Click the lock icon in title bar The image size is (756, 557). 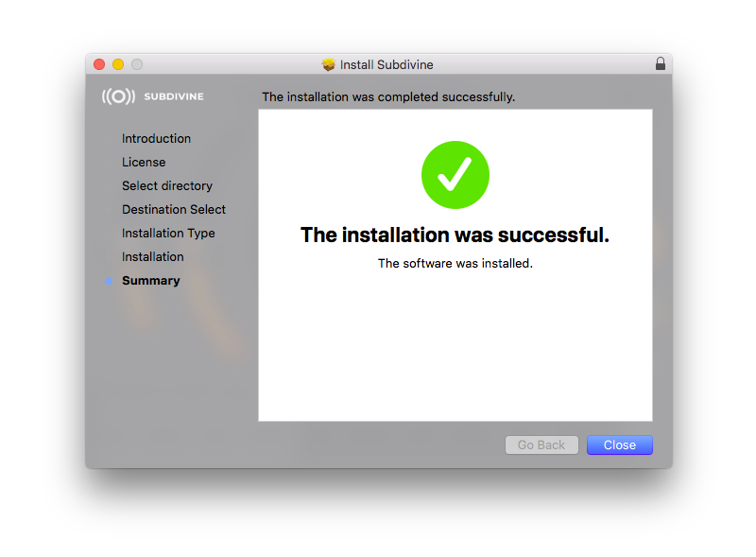click(660, 63)
